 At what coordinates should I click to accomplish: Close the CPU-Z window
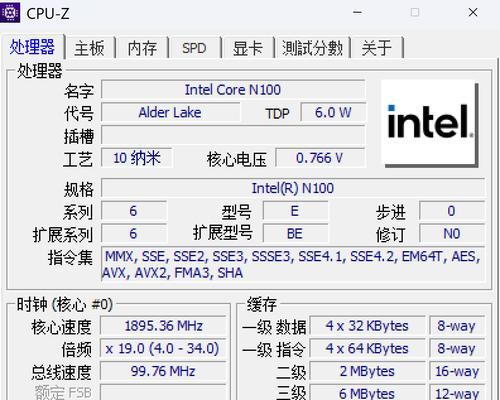[473, 12]
